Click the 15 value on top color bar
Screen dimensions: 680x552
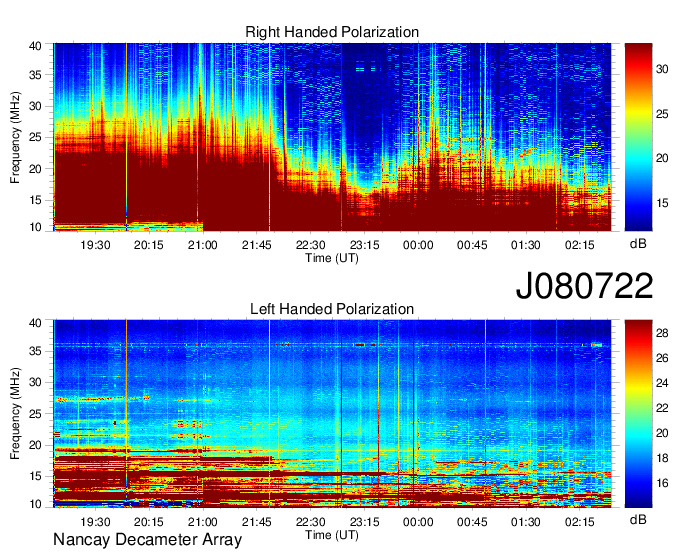[x=662, y=203]
